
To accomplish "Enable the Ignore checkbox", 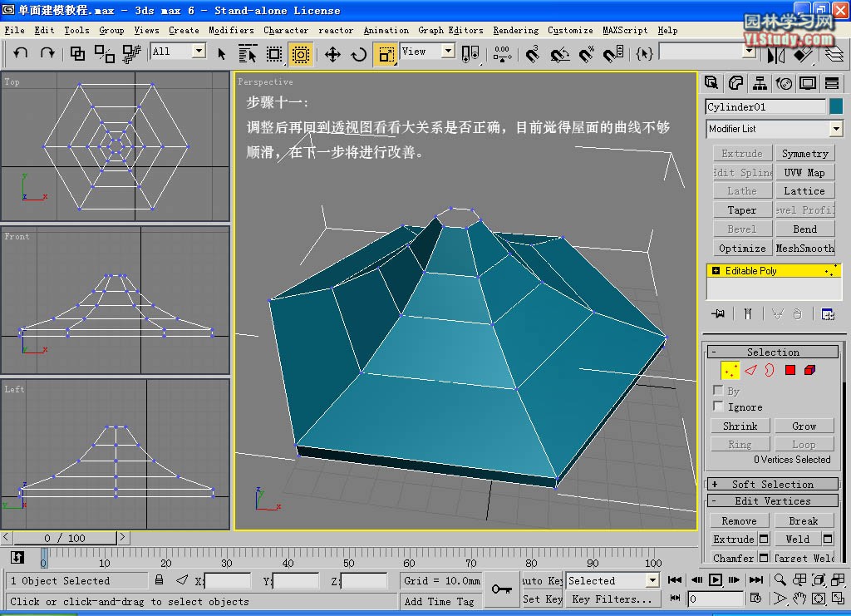I will click(x=718, y=406).
